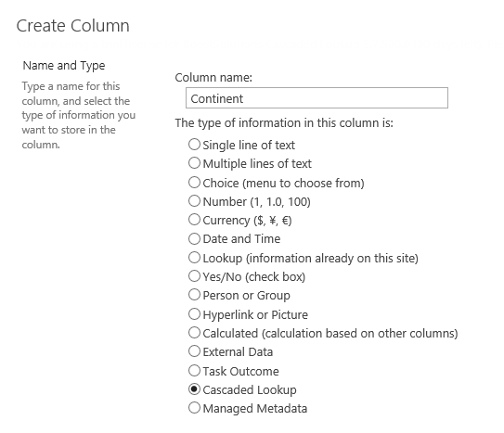
Task: Select the Task Outcome radio button
Action: (x=194, y=370)
